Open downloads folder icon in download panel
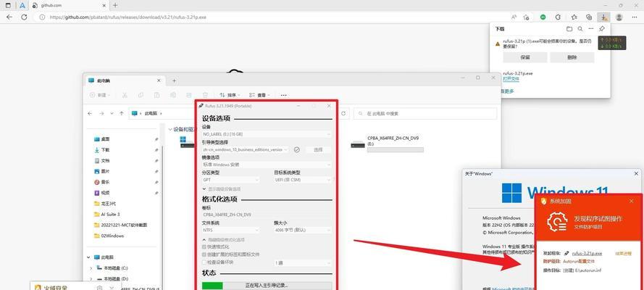644x290 pixels. [569, 29]
